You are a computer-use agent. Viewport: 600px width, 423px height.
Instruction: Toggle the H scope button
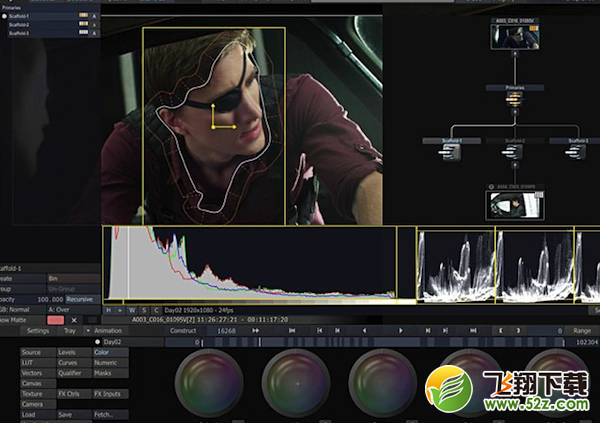[x=109, y=310]
